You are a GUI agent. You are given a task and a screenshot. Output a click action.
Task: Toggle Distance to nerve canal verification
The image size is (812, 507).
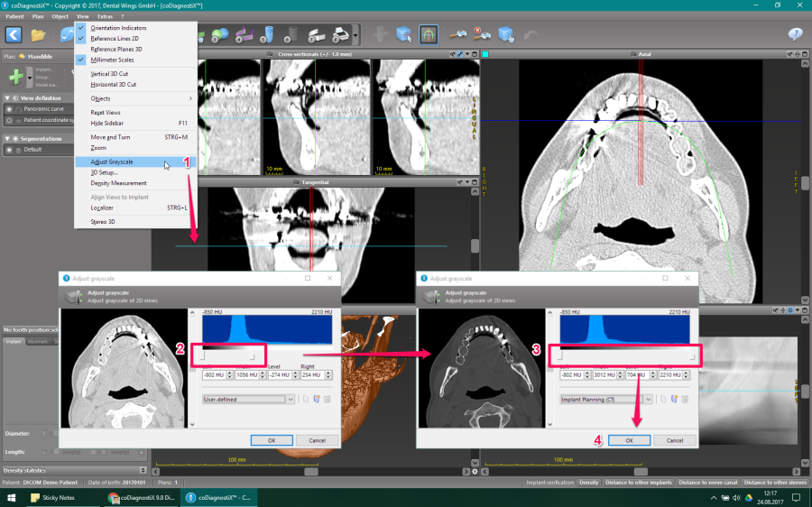tap(707, 483)
